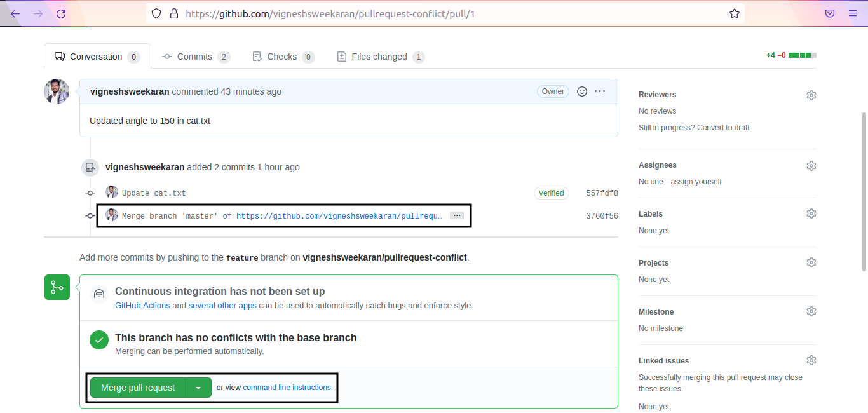Screen dimensions: 868x413
Task: Open the Firefox hamburger application menu
Action: coord(853,13)
